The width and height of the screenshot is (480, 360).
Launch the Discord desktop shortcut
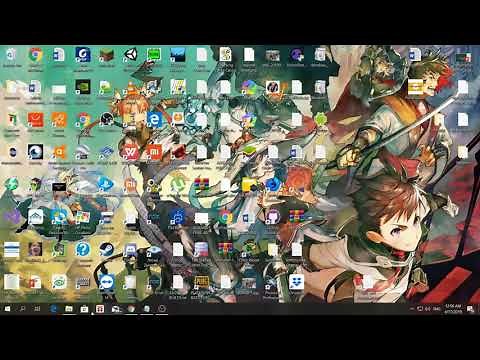[130, 249]
